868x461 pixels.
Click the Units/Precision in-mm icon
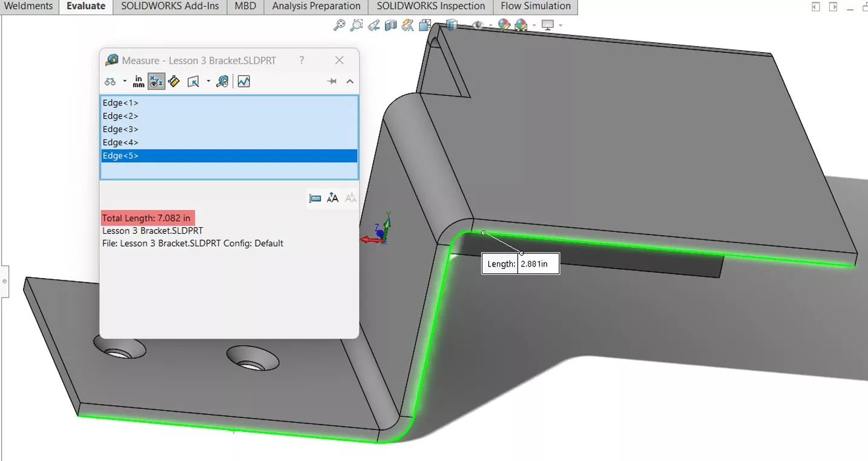pos(139,81)
